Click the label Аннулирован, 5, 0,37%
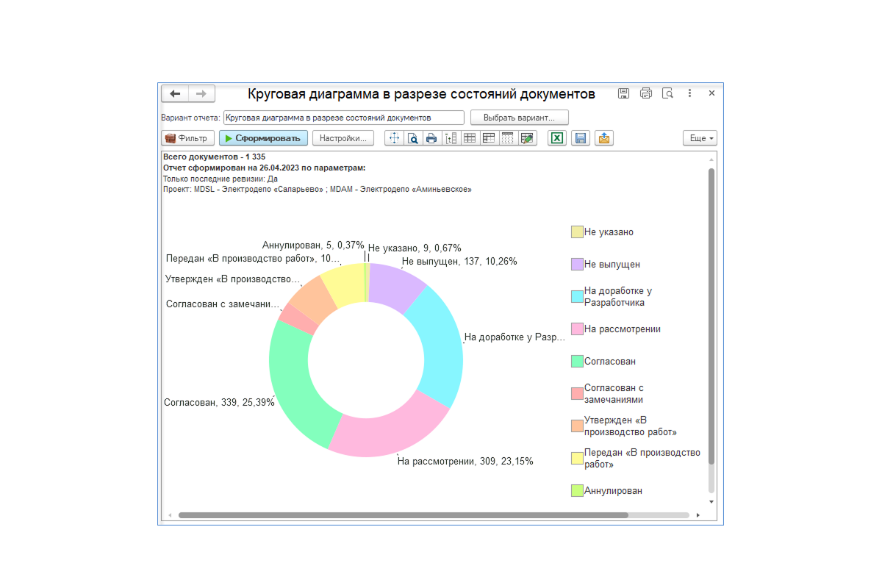Image resolution: width=882 pixels, height=588 pixels. 313,245
